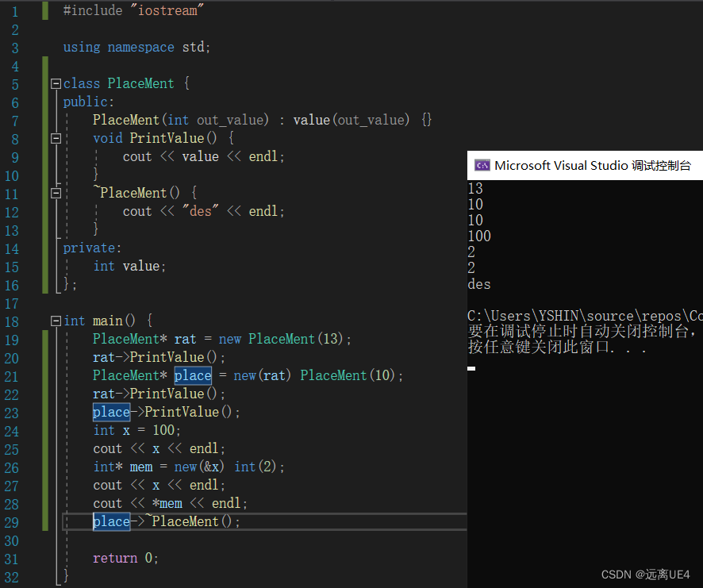Viewport: 703px width, 588px height.
Task: Click 'new(&x)' expression on line 26
Action: (199, 467)
